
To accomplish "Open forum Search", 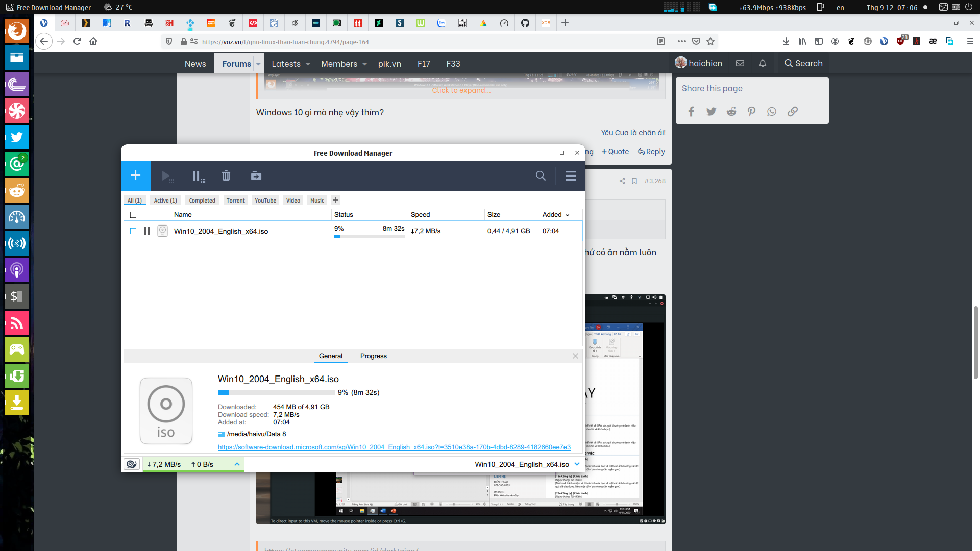I will (x=803, y=63).
